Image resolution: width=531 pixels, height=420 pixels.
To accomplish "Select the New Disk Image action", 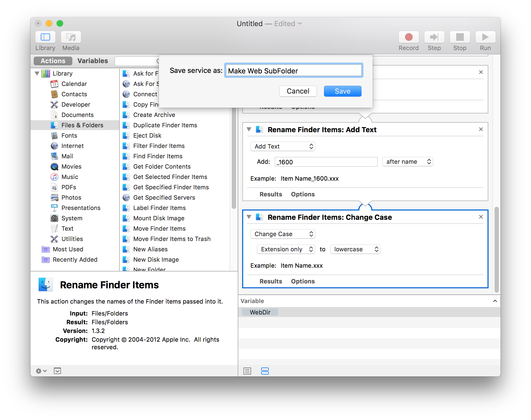I will [156, 260].
